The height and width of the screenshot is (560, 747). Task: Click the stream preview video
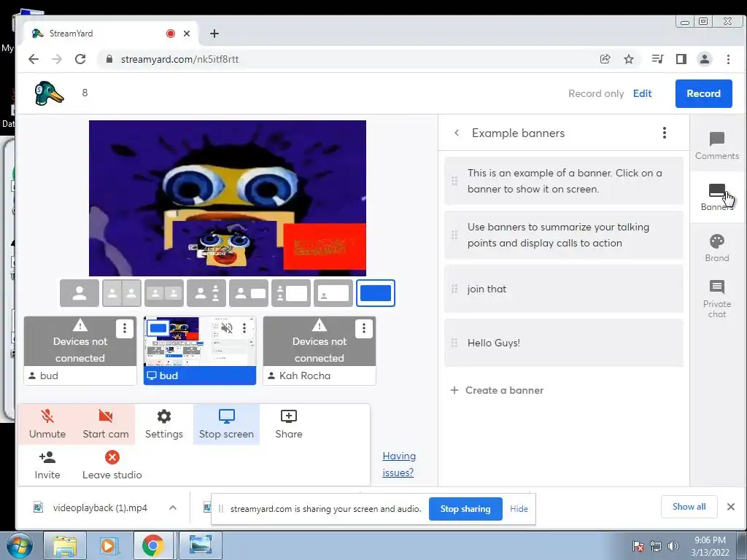click(x=228, y=198)
